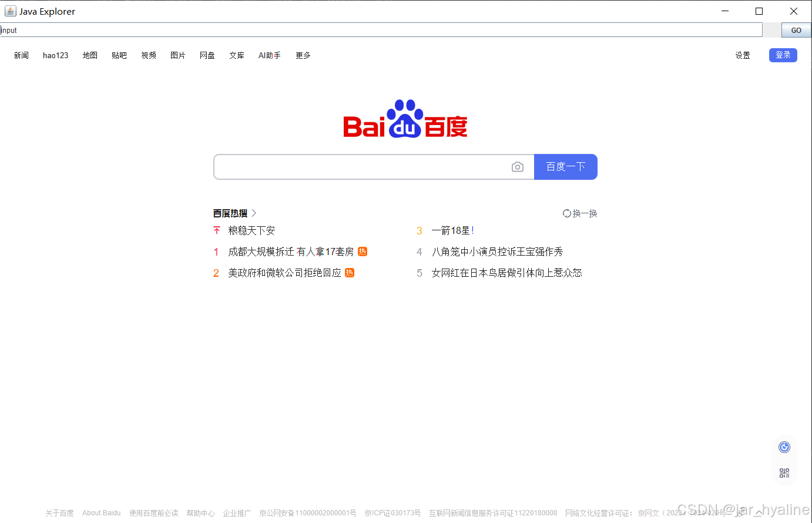The image size is (812, 523).
Task: Open the AI助手 navigation link
Action: pos(270,55)
